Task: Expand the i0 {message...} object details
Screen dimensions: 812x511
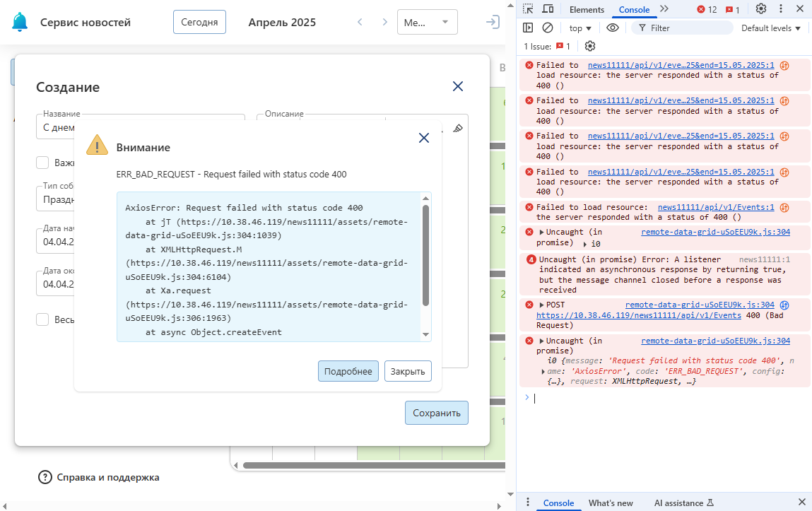Action: (543, 371)
